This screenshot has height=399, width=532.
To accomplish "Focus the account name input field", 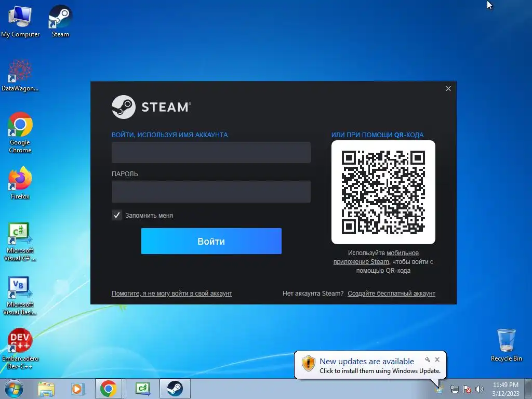I will [211, 152].
